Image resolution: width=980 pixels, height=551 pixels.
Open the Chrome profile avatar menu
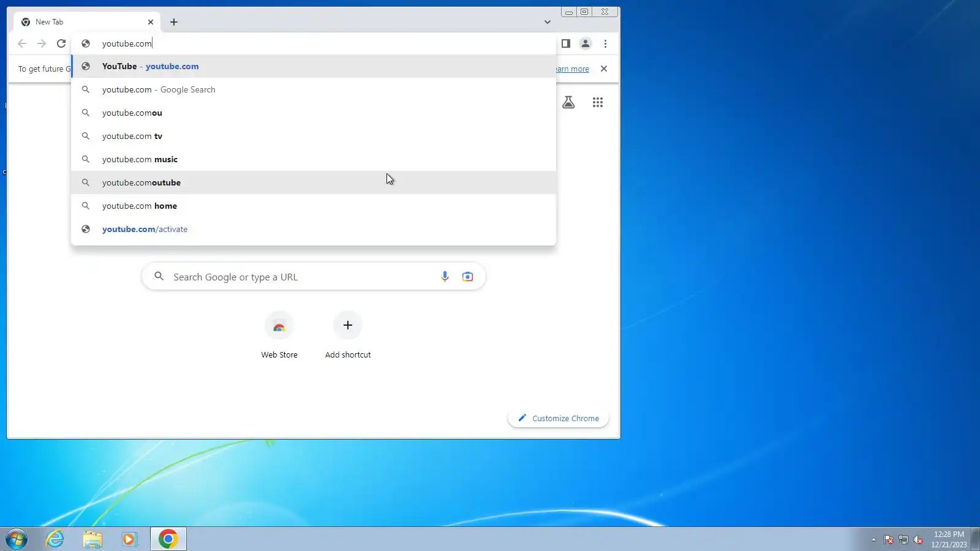[x=586, y=43]
